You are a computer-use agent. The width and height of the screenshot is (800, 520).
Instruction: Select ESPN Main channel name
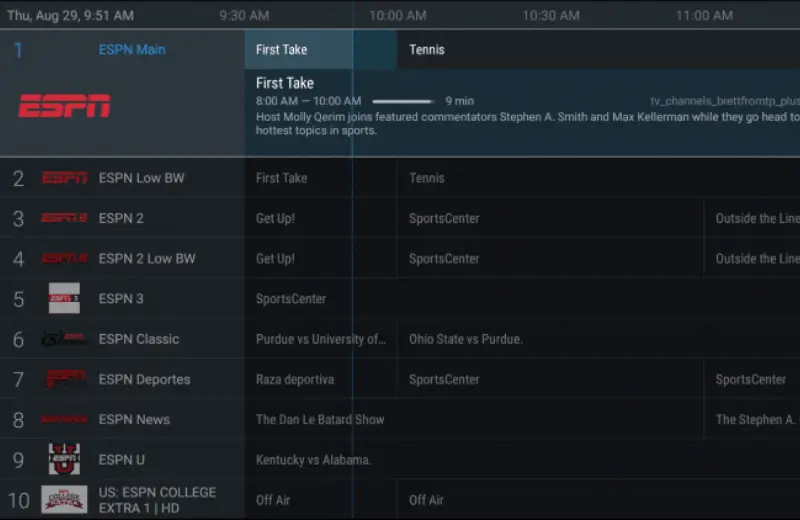click(x=132, y=50)
